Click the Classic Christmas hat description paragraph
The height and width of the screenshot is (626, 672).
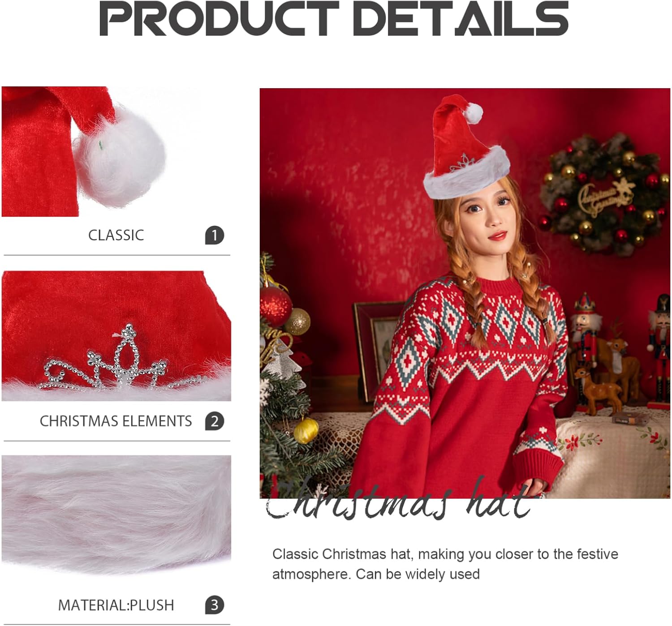(x=445, y=564)
